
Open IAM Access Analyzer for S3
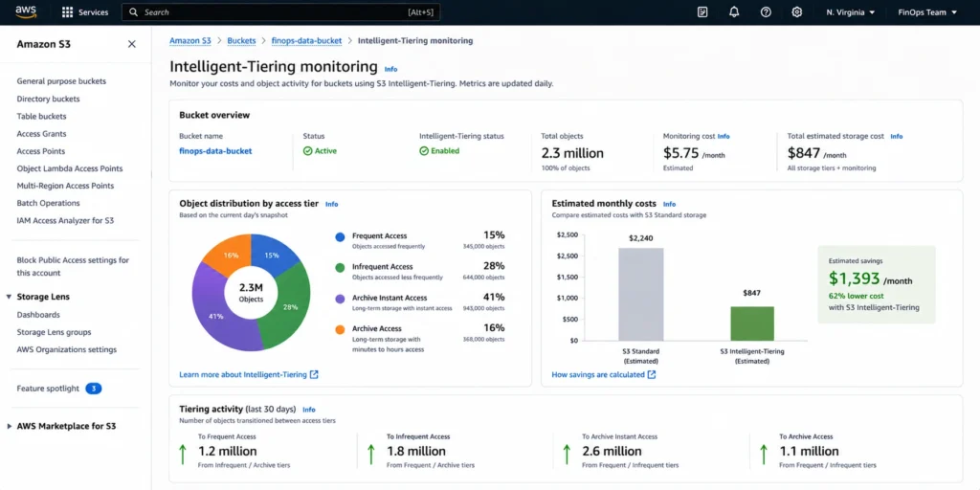click(65, 221)
